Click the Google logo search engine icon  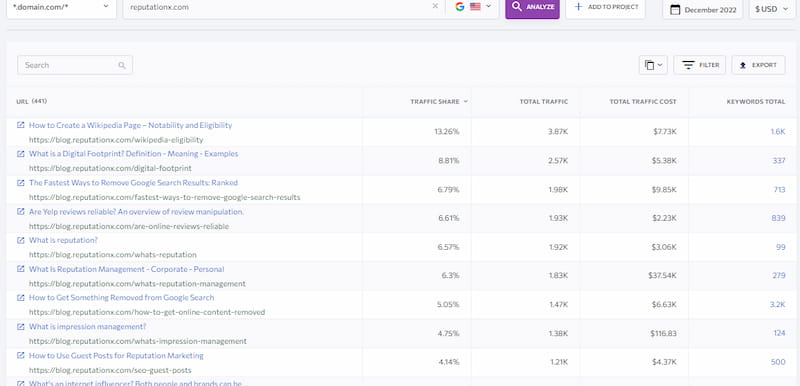click(460, 7)
